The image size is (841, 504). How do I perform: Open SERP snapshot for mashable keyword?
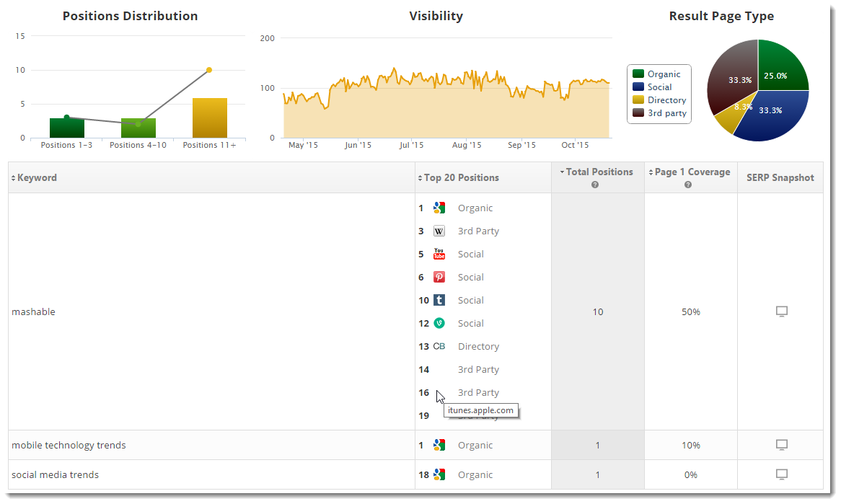pyautogui.click(x=780, y=311)
